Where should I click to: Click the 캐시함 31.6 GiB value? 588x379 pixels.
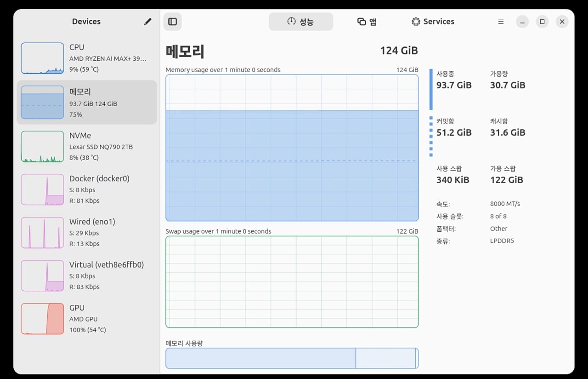508,132
